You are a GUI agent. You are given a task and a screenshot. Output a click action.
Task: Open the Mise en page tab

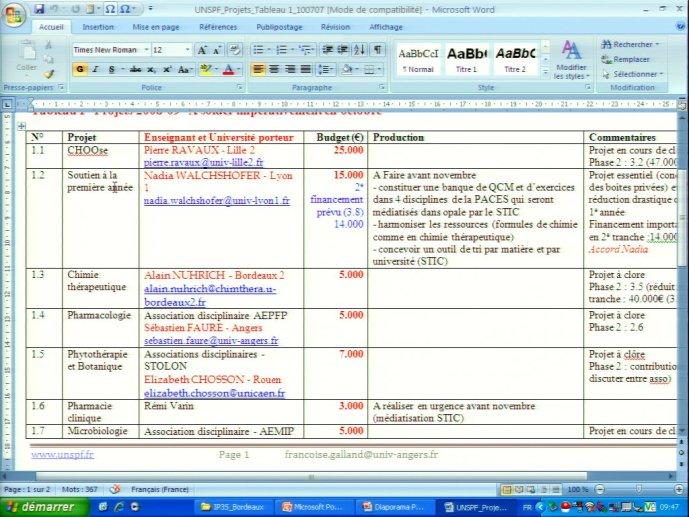[156, 27]
